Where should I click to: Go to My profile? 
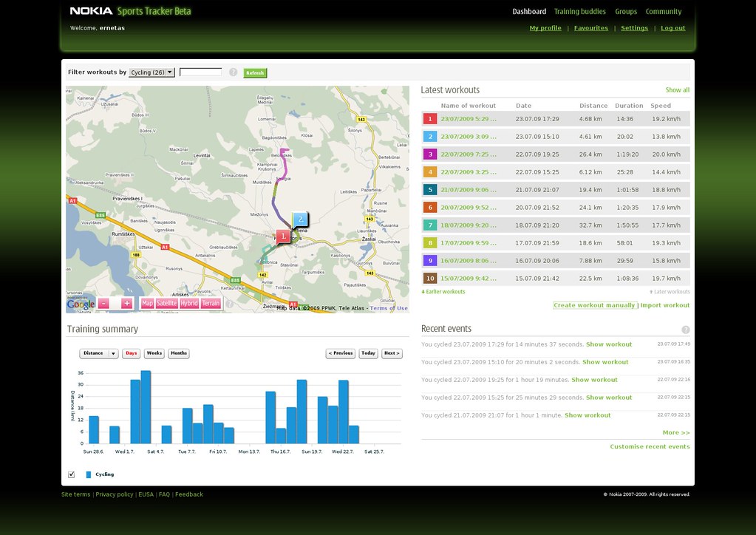click(x=545, y=28)
